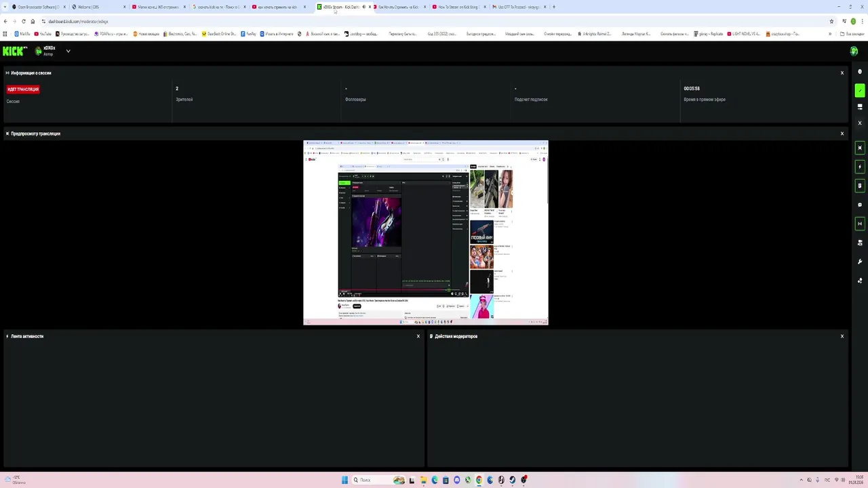Image resolution: width=868 pixels, height=488 pixels.
Task: Bookmark this page with the star icon
Action: [x=831, y=21]
